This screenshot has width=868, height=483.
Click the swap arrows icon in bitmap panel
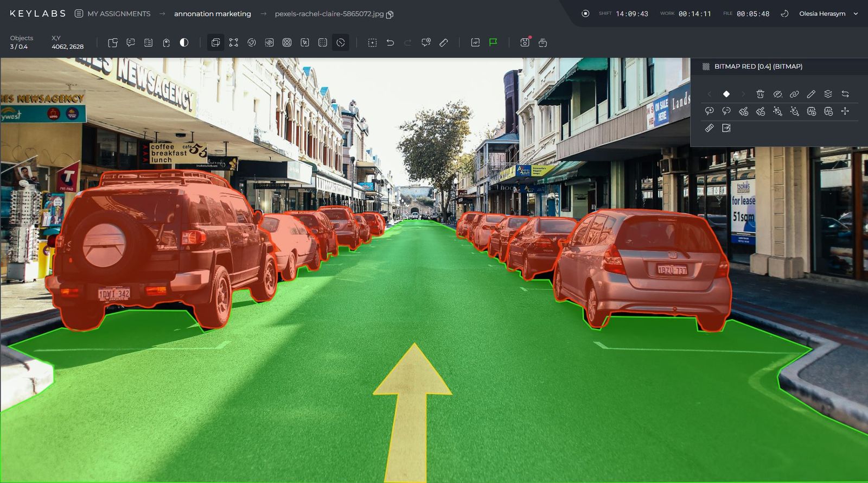tap(845, 94)
